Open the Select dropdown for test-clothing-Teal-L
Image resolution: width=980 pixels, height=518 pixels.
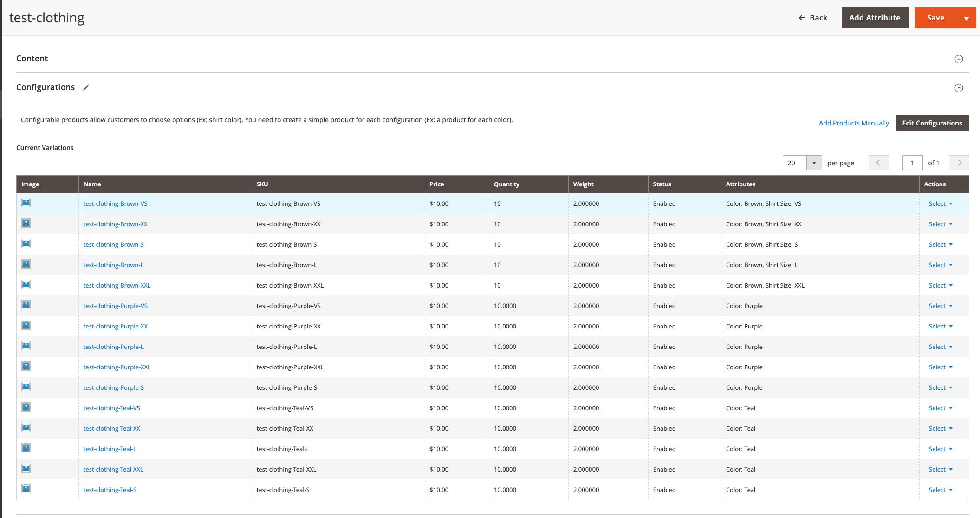click(940, 448)
